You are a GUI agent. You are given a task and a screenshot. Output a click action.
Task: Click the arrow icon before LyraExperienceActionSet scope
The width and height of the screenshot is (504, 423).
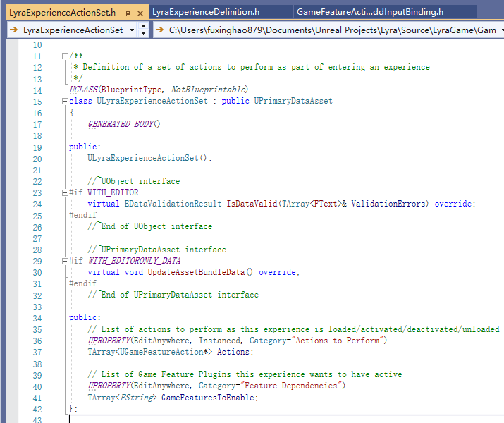(x=14, y=30)
